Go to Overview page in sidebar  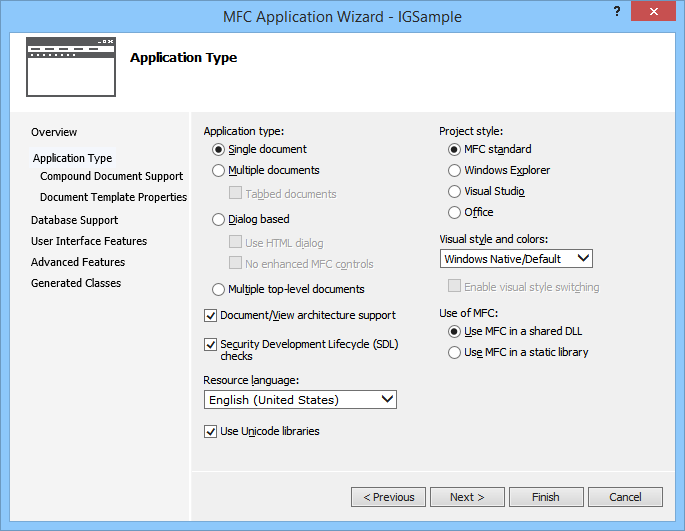[54, 133]
